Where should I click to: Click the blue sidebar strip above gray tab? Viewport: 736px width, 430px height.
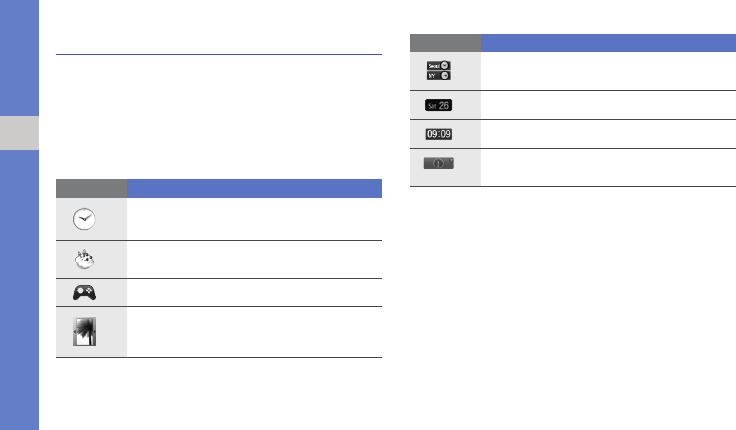tap(19, 58)
